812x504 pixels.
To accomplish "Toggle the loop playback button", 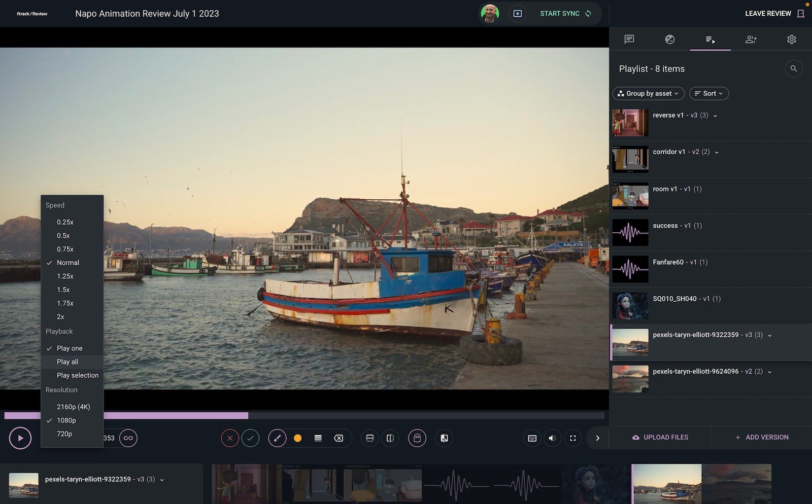I will [x=128, y=438].
